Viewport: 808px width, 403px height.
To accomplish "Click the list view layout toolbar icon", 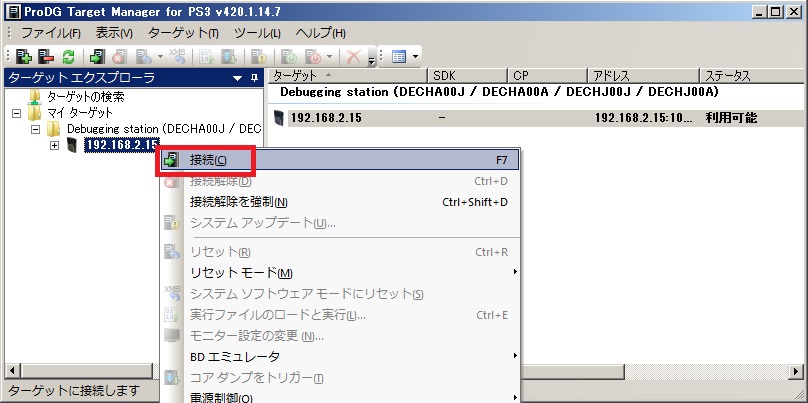I will click(x=399, y=57).
